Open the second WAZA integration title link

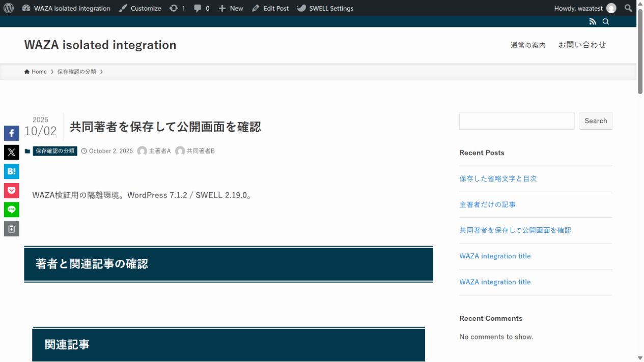(495, 282)
